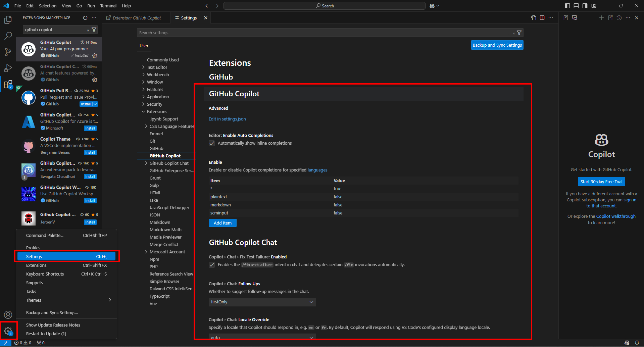The image size is (644, 347).
Task: Open the Accounts icon in activity bar
Action: pos(8,315)
